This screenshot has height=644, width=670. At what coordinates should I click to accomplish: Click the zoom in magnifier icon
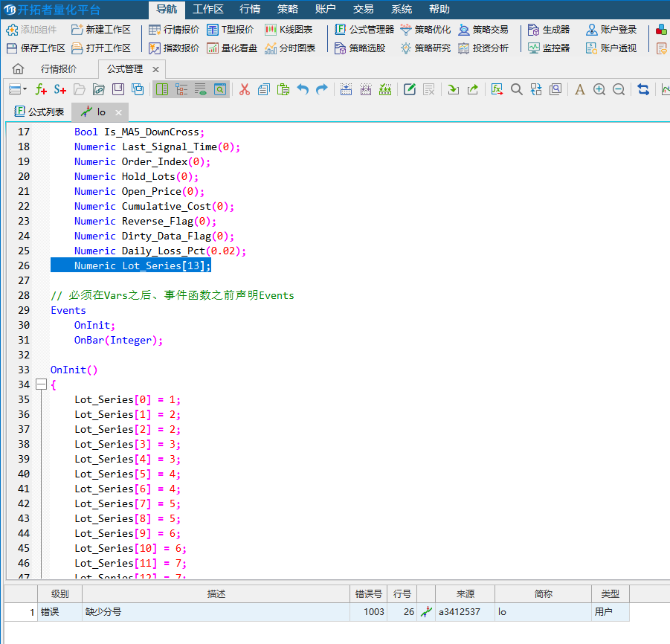coord(599,89)
